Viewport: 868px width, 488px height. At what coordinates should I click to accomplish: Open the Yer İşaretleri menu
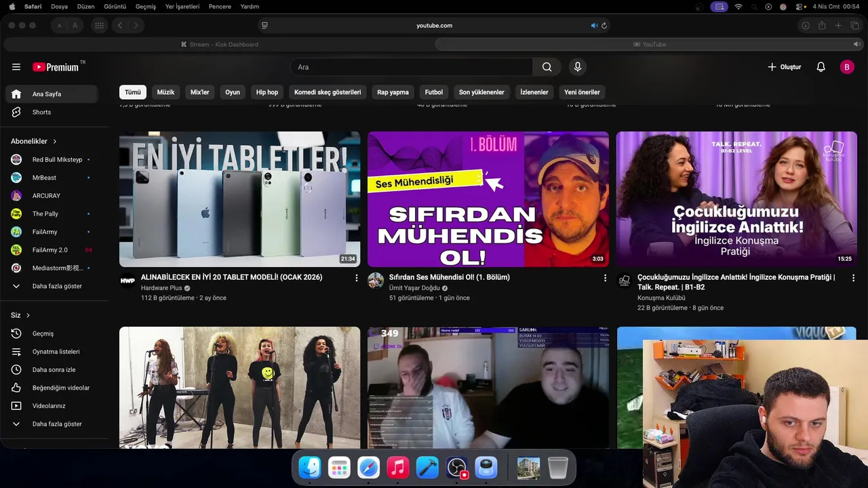click(x=182, y=7)
